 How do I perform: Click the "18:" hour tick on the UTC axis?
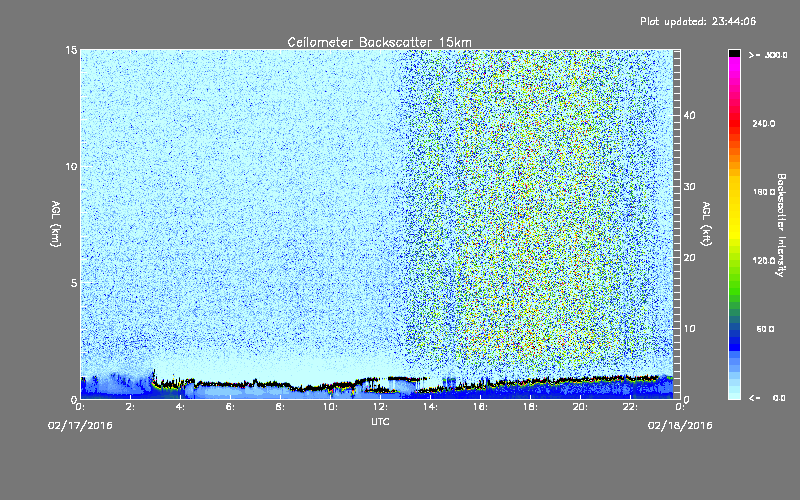click(530, 407)
